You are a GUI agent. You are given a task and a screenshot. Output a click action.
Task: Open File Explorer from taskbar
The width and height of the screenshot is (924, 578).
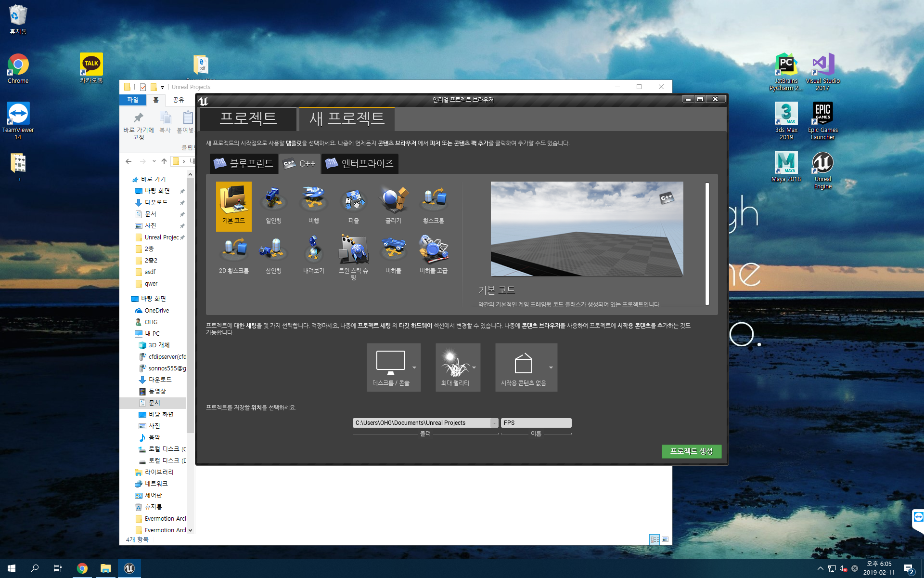tap(105, 568)
